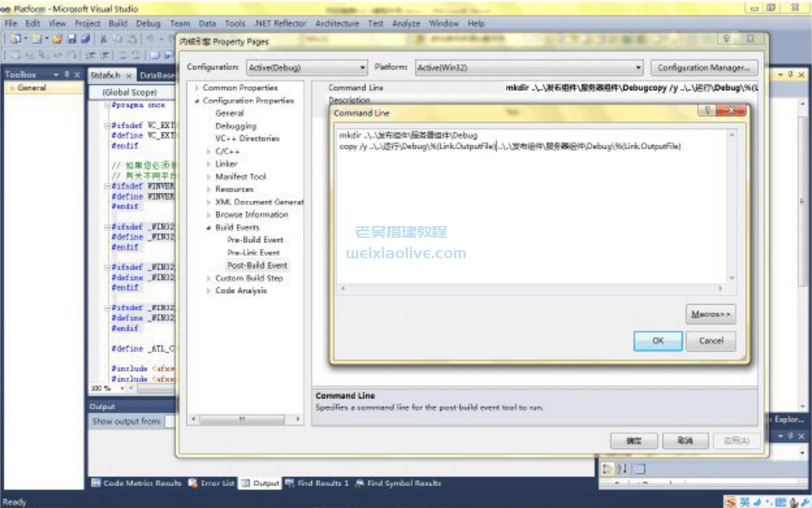
Task: Click the Macros>> button
Action: 710,314
